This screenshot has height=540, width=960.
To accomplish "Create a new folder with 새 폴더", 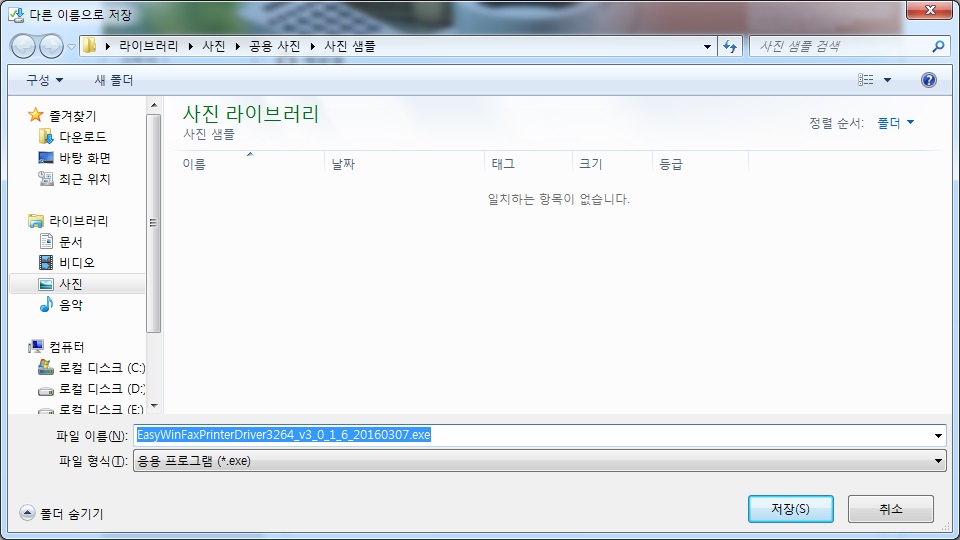I will (x=114, y=80).
